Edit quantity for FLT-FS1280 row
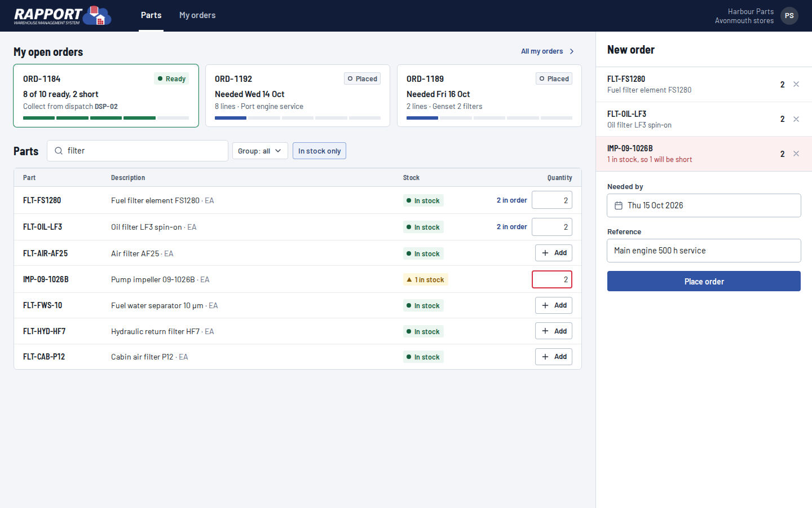This screenshot has width=812, height=508. (552, 200)
